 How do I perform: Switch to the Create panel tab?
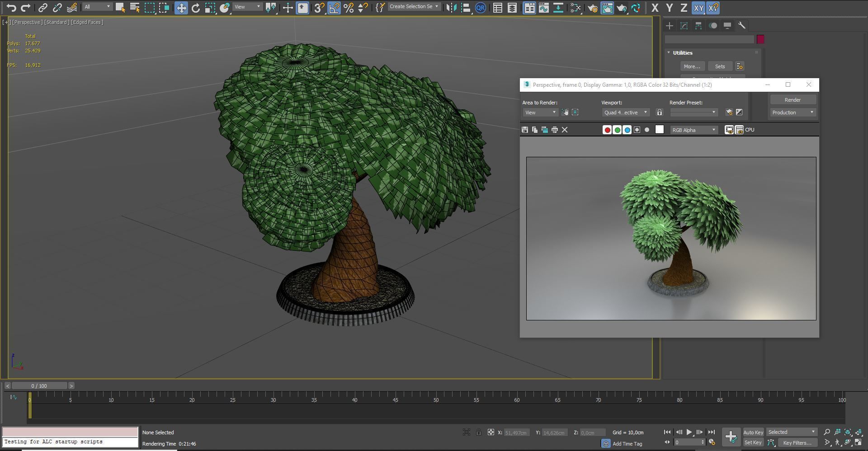670,26
